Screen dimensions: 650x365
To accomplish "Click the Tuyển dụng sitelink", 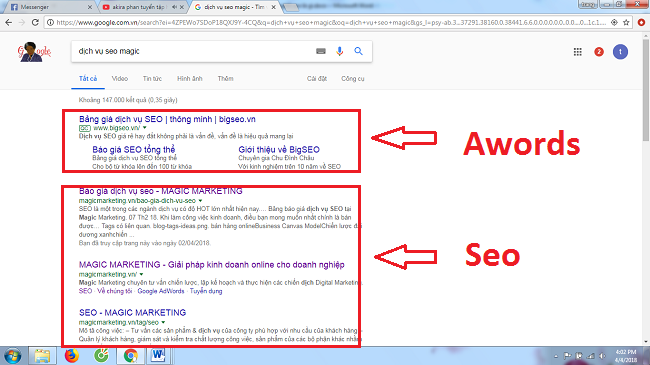I will pos(206,291).
